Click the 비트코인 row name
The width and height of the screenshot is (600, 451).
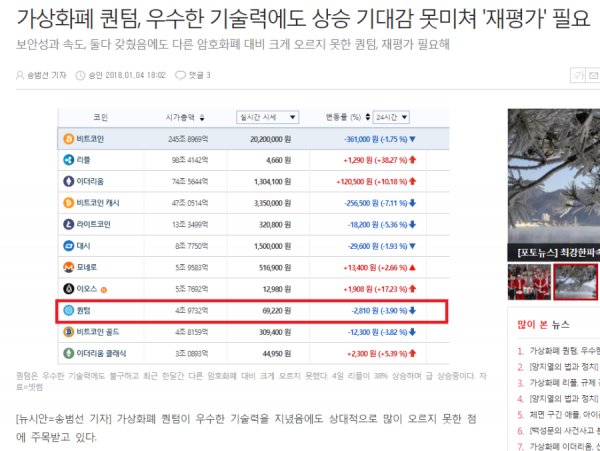pos(90,139)
